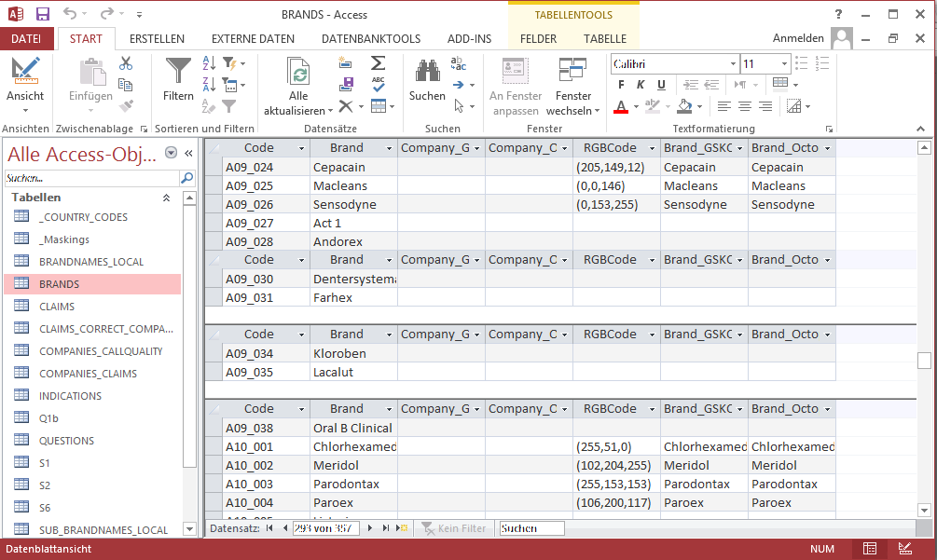Expand the Fenster wechseln dropdown arrow

[597, 111]
